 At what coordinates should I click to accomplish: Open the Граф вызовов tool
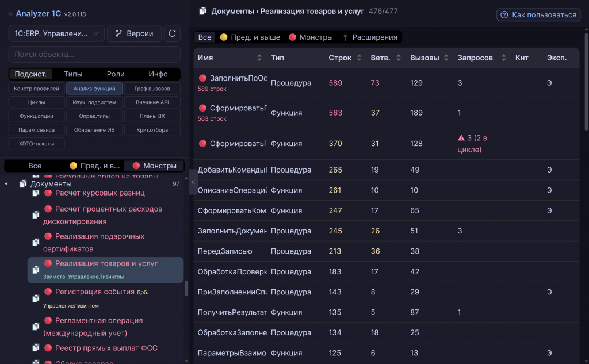tap(152, 89)
